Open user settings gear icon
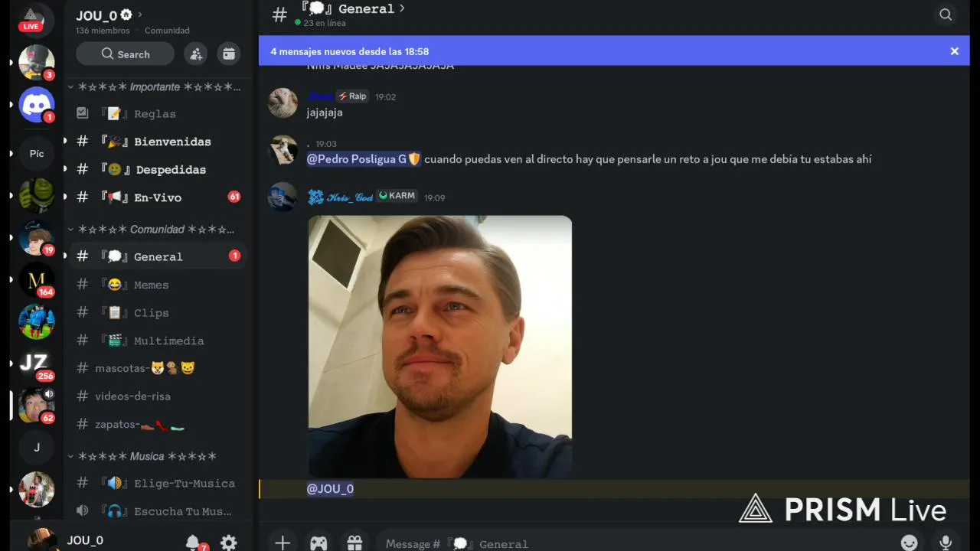The image size is (980, 551). click(x=228, y=543)
